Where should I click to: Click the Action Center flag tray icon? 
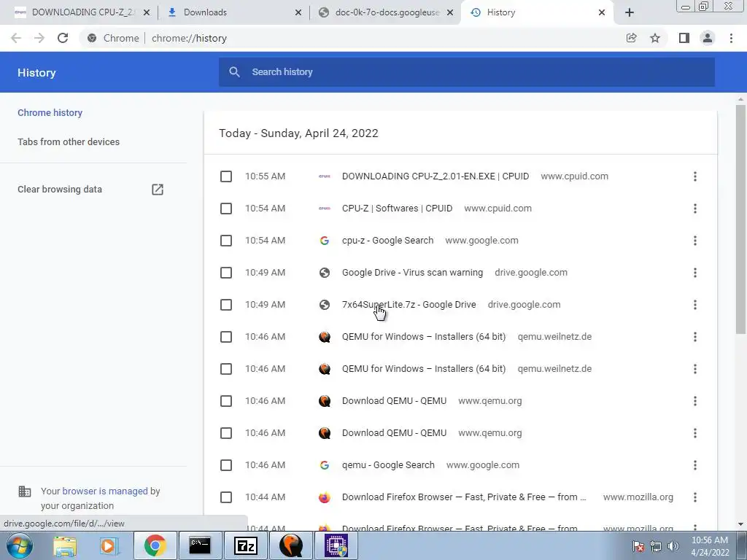(638, 546)
